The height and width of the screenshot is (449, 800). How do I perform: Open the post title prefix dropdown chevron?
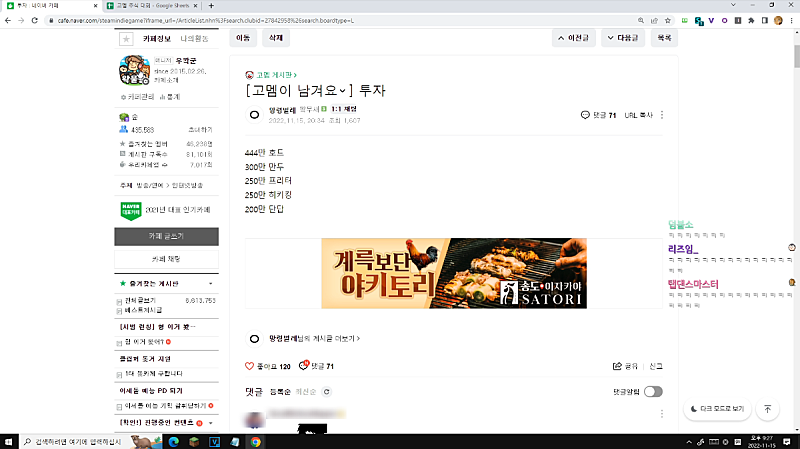coord(342,91)
